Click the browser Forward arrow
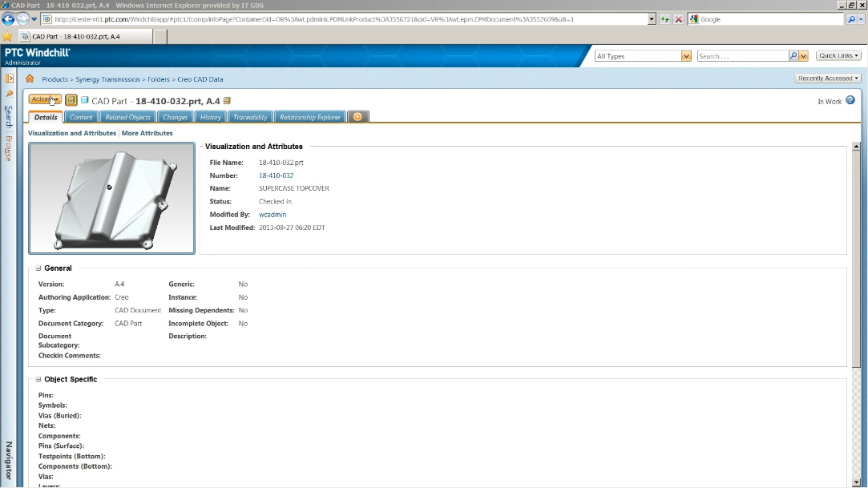This screenshot has width=868, height=488. click(22, 18)
